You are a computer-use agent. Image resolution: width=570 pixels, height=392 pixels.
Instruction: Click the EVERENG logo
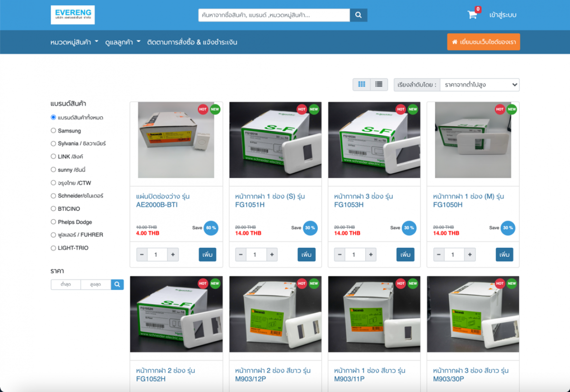pos(73,15)
